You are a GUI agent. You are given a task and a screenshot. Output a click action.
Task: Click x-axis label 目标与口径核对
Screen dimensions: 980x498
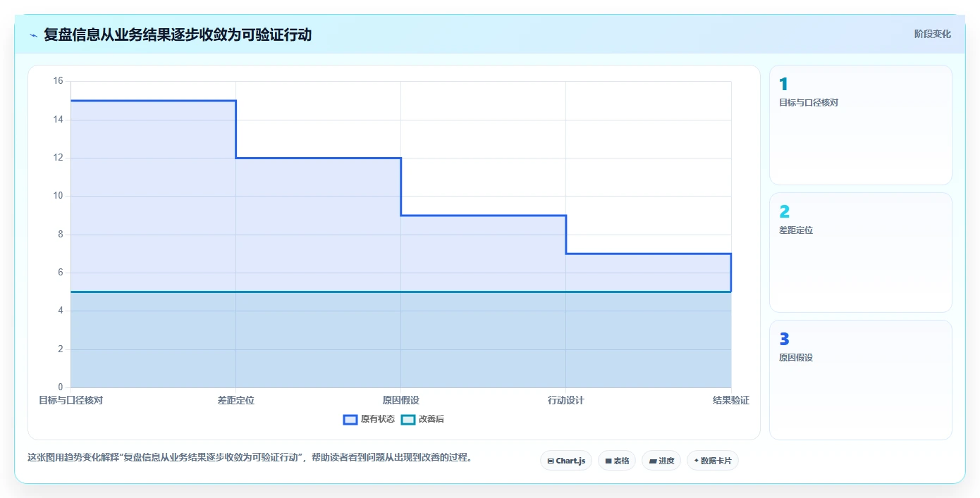pos(71,400)
